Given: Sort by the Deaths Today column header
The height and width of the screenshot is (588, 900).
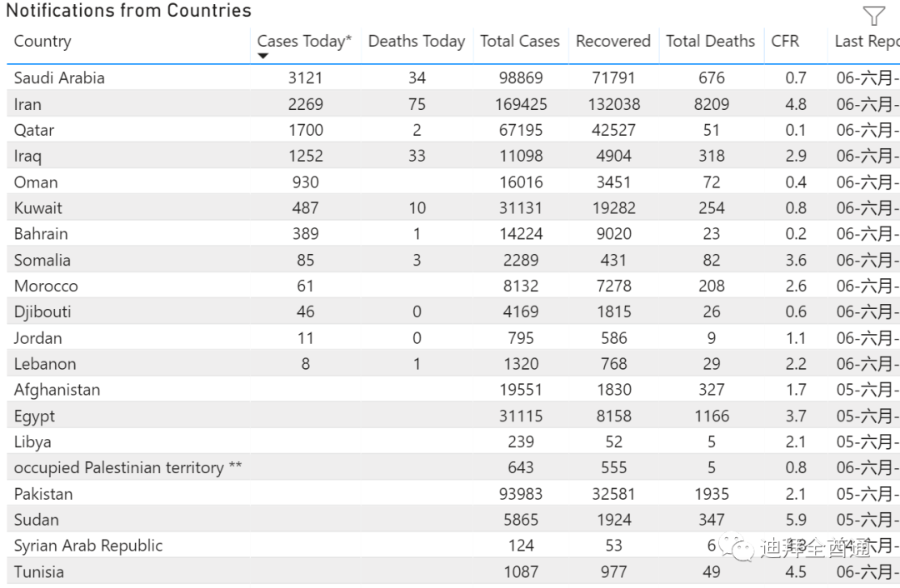Looking at the screenshot, I should click(417, 42).
